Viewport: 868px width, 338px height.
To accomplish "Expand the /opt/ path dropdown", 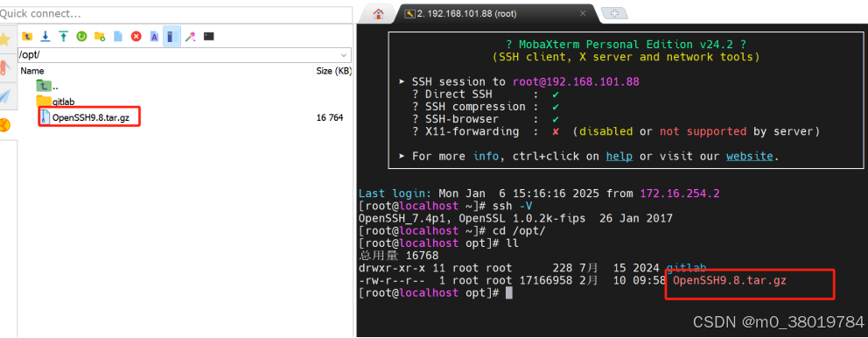I will click(x=345, y=55).
